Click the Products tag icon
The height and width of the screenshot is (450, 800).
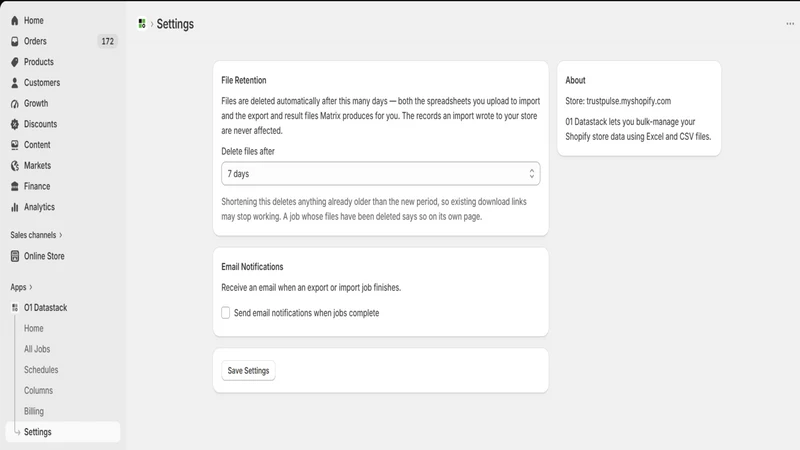click(14, 62)
